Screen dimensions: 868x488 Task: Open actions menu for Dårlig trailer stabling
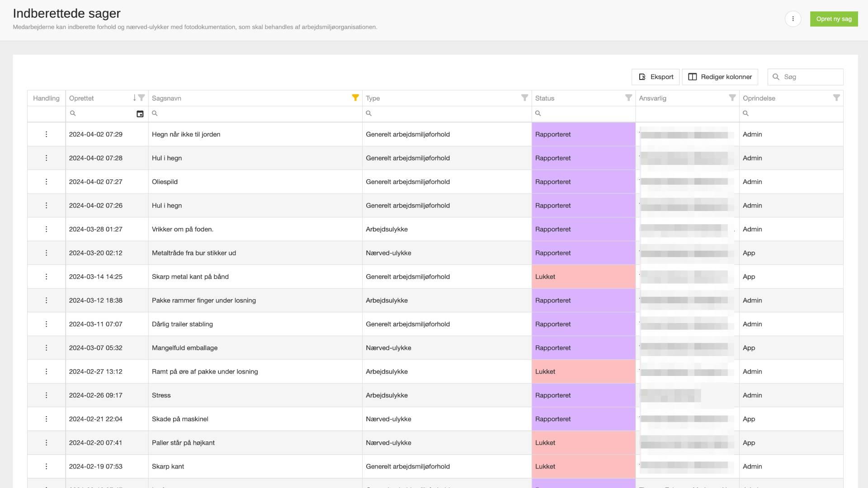pyautogui.click(x=46, y=324)
